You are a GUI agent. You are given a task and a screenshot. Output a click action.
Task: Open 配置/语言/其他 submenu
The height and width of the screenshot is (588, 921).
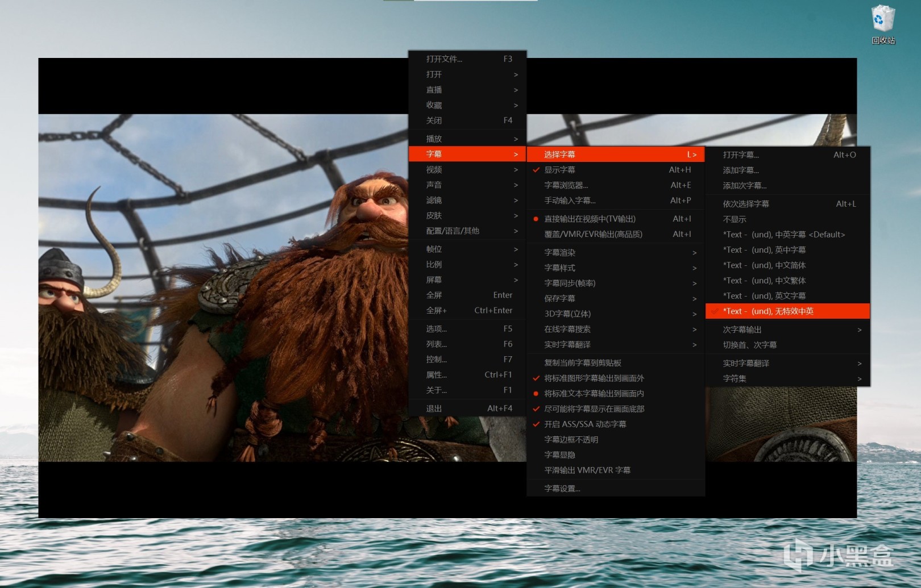[467, 231]
